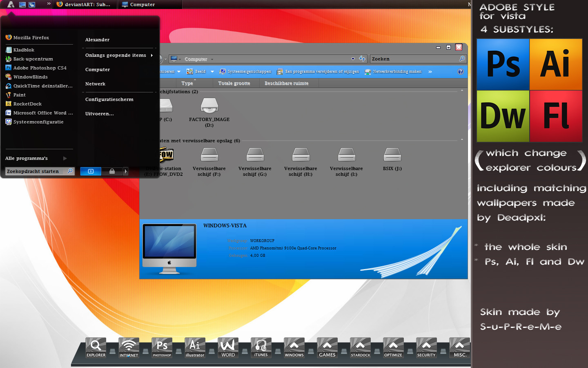Click the Zoekopdracht starten search field
Image resolution: width=588 pixels, height=368 pixels.
[x=40, y=171]
